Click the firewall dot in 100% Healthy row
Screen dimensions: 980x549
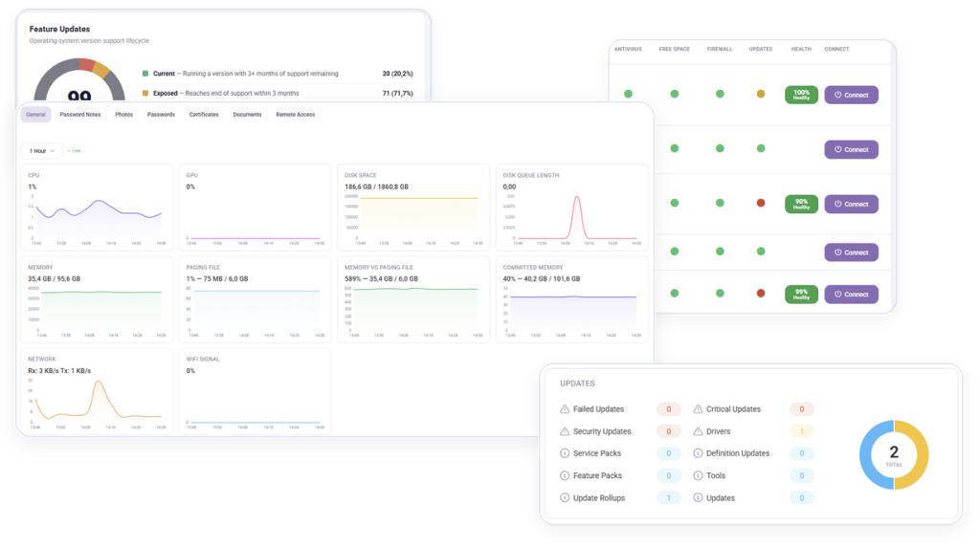coord(720,94)
